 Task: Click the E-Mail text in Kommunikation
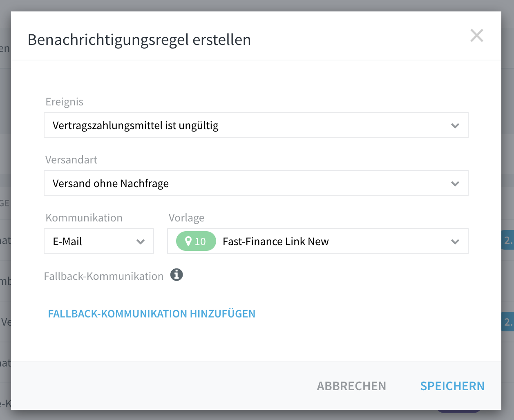pos(67,241)
